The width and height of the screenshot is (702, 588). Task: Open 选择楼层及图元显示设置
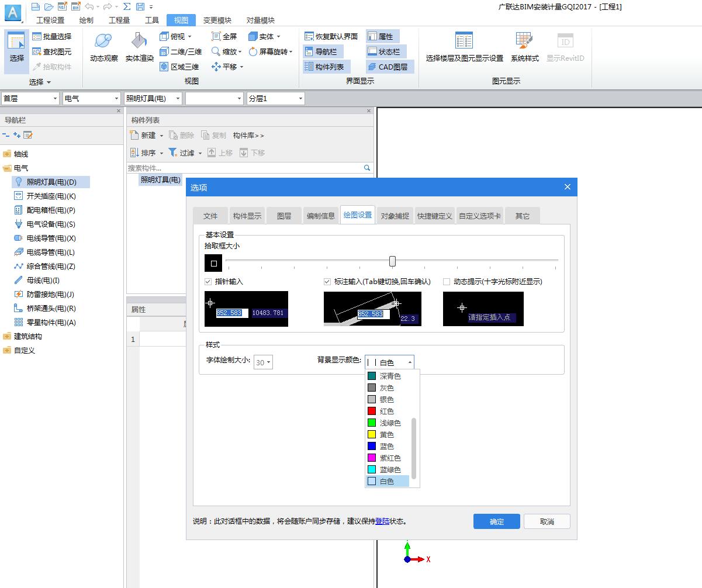[x=464, y=47]
